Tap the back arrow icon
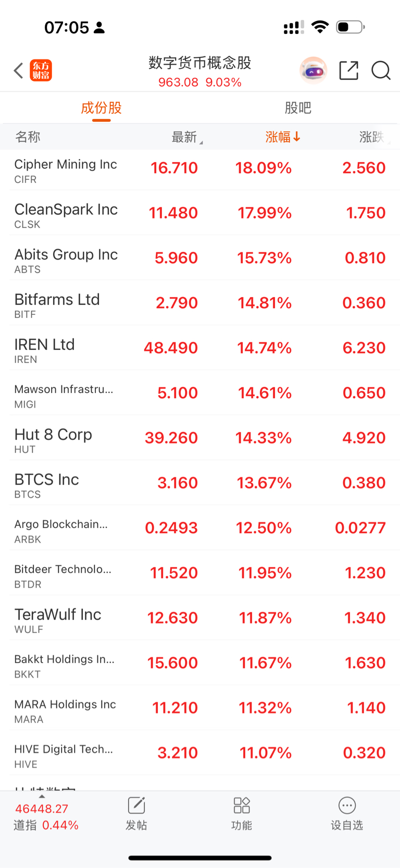Screen dimensions: 400x868 (x=19, y=70)
